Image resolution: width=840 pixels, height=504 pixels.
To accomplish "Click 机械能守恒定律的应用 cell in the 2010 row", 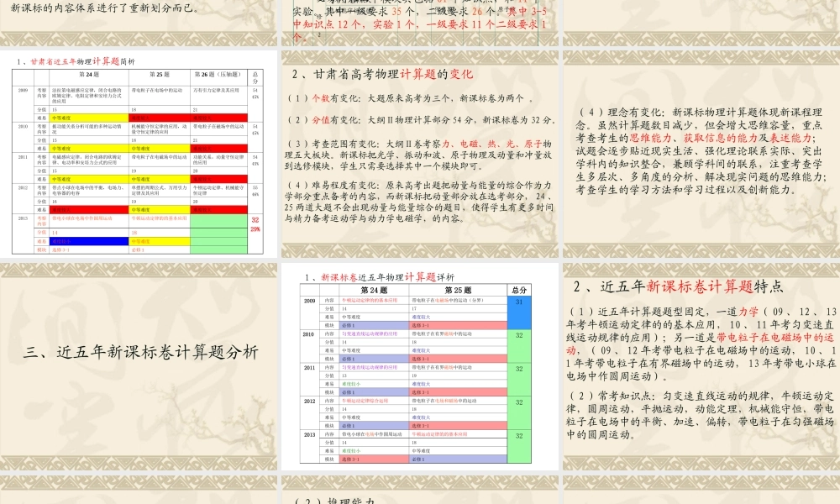I will pos(160,129).
